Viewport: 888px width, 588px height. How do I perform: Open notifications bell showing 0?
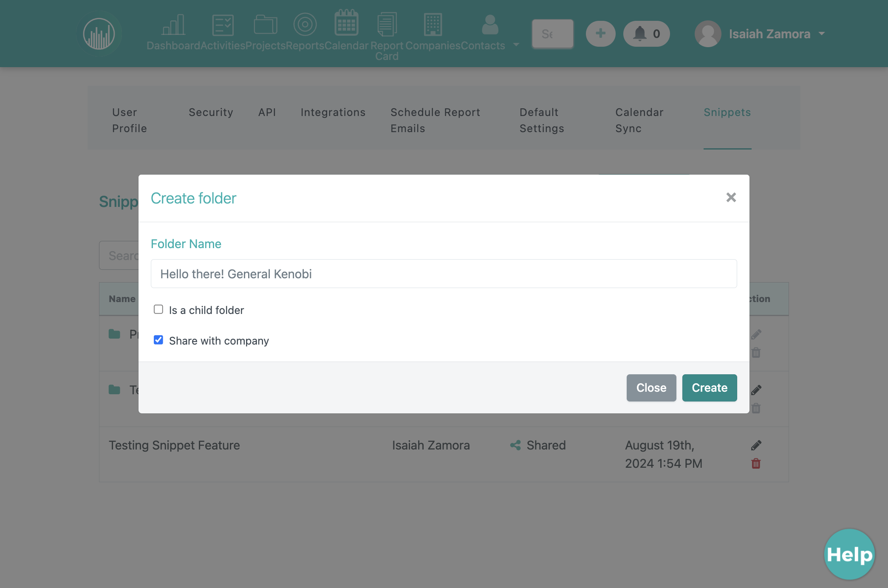[646, 34]
